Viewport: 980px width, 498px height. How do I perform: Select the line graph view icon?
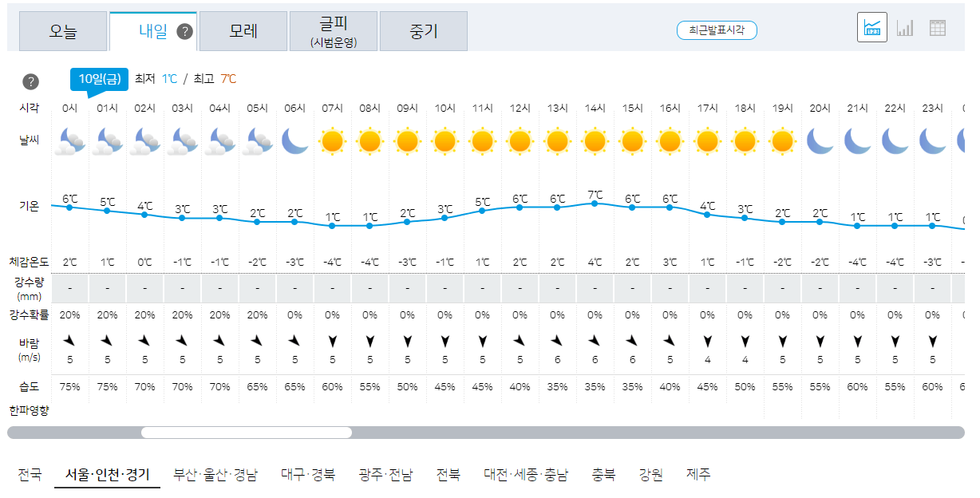(x=872, y=26)
